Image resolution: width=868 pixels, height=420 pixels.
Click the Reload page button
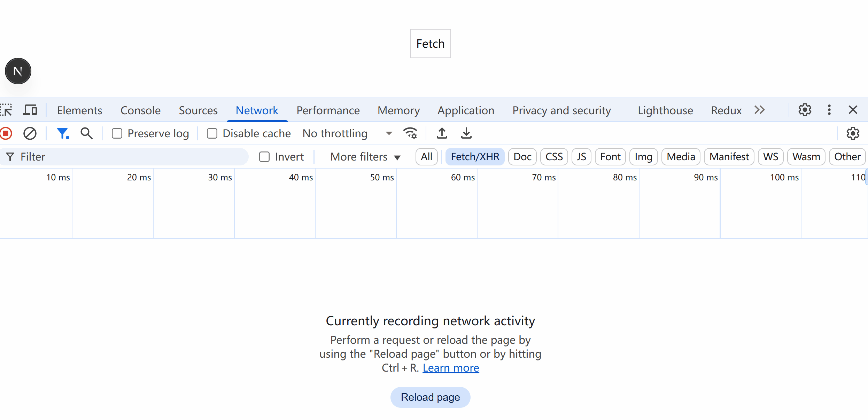point(430,397)
